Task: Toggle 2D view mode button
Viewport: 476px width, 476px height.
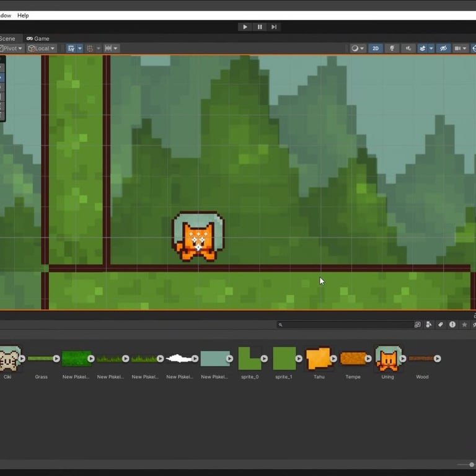Action: pos(375,48)
